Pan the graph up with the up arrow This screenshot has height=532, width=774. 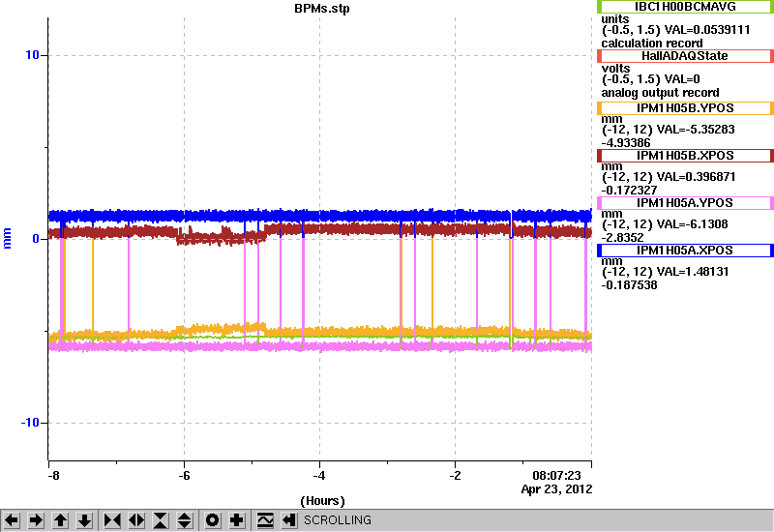(x=60, y=520)
